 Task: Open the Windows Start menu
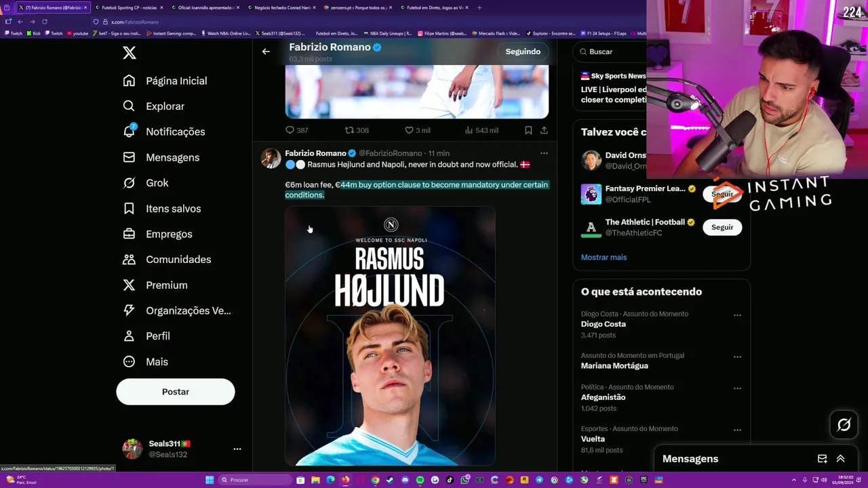(x=210, y=480)
